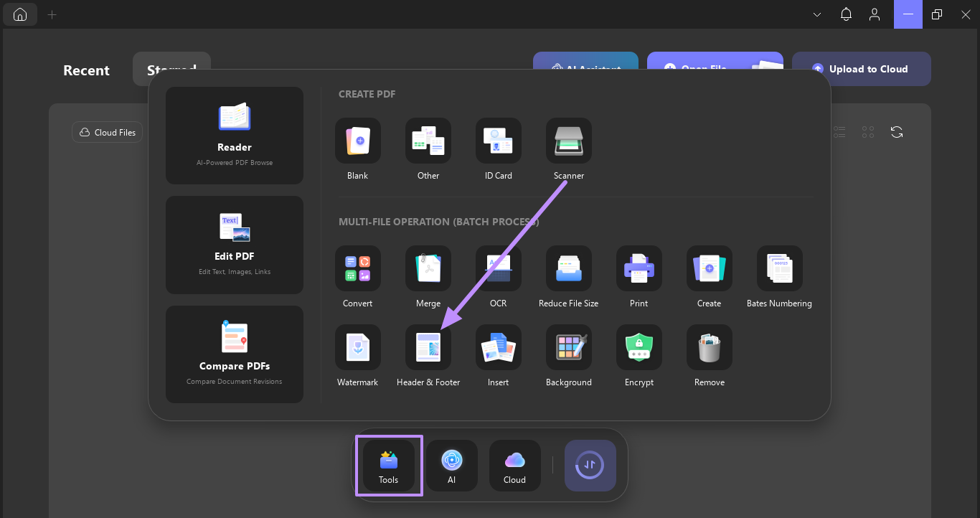The width and height of the screenshot is (980, 518).
Task: Switch file view to grid layout
Action: [868, 132]
